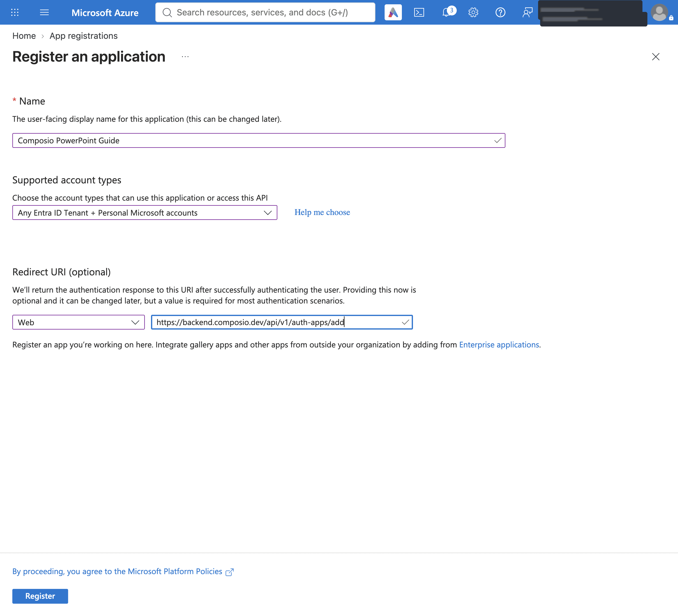The image size is (678, 616).
Task: Open portal settings gear
Action: pos(473,13)
